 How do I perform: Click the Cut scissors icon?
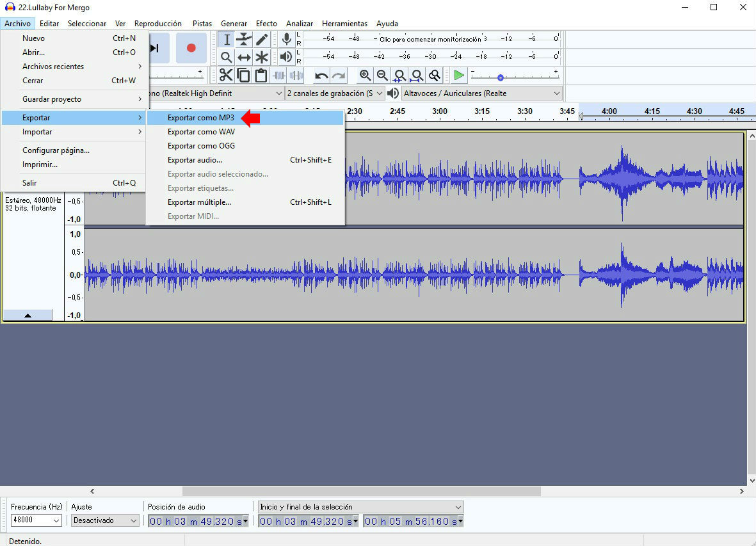click(x=226, y=76)
